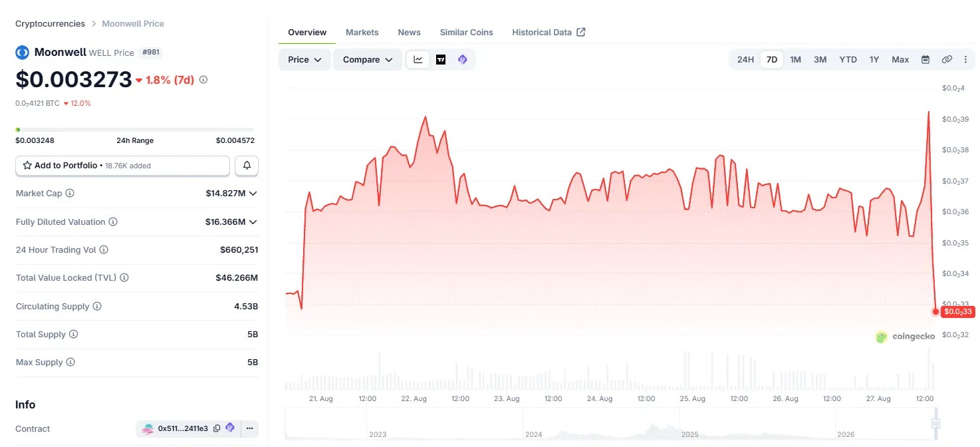Screen dimensions: 980x447
Task: Open the Compare dropdown
Action: pos(368,60)
